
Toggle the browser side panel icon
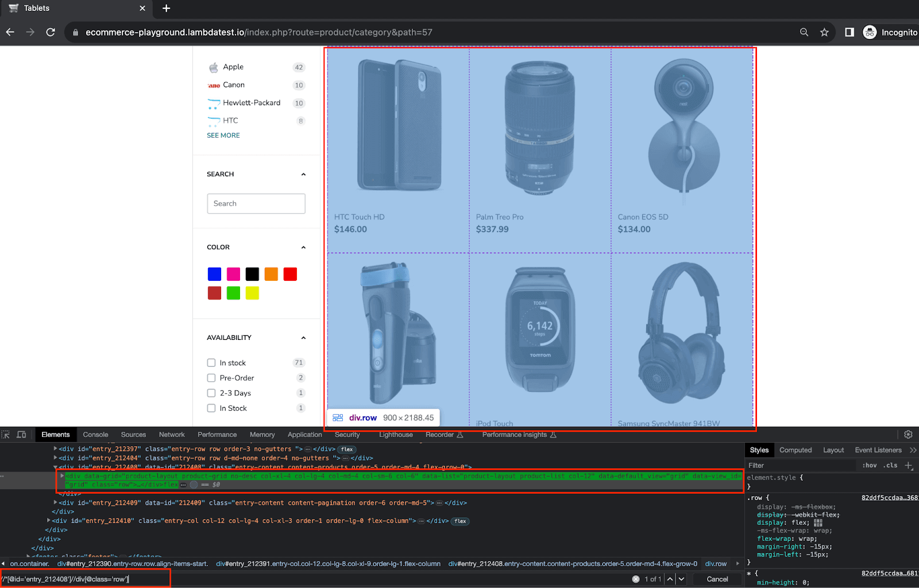[x=850, y=32]
